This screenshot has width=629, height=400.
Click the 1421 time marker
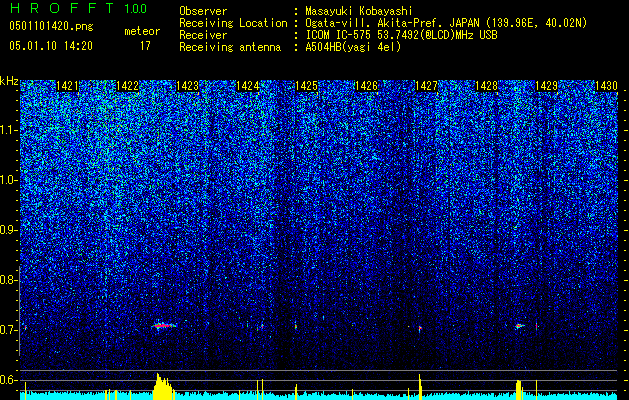click(67, 86)
